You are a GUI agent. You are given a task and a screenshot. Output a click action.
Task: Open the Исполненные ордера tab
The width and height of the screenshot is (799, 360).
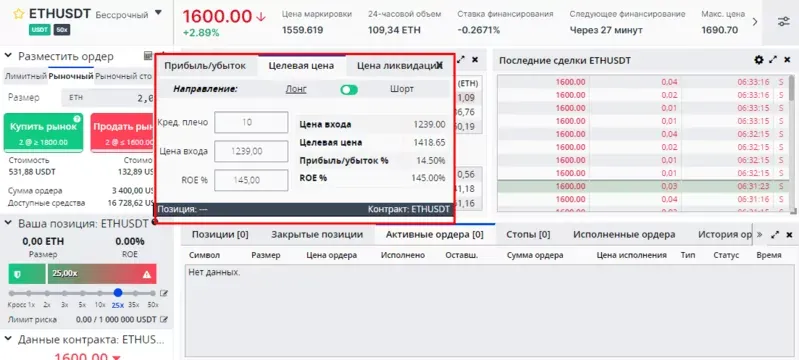click(x=624, y=235)
